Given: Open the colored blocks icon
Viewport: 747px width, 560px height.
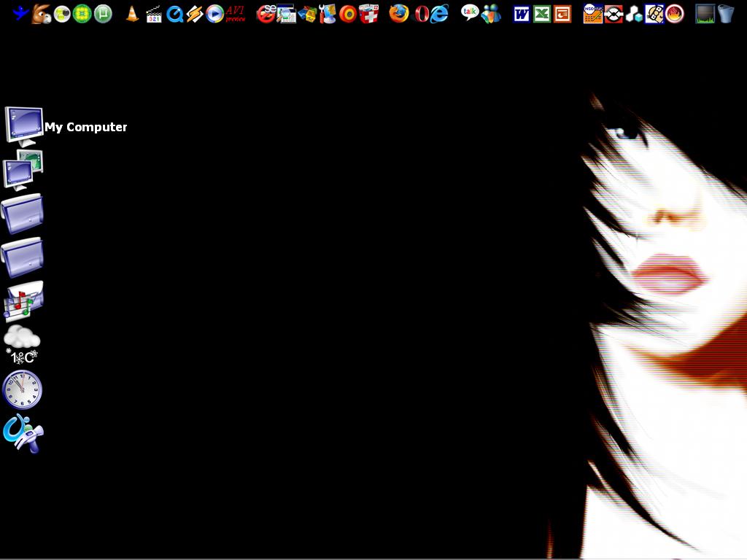Looking at the screenshot, I should (x=307, y=14).
